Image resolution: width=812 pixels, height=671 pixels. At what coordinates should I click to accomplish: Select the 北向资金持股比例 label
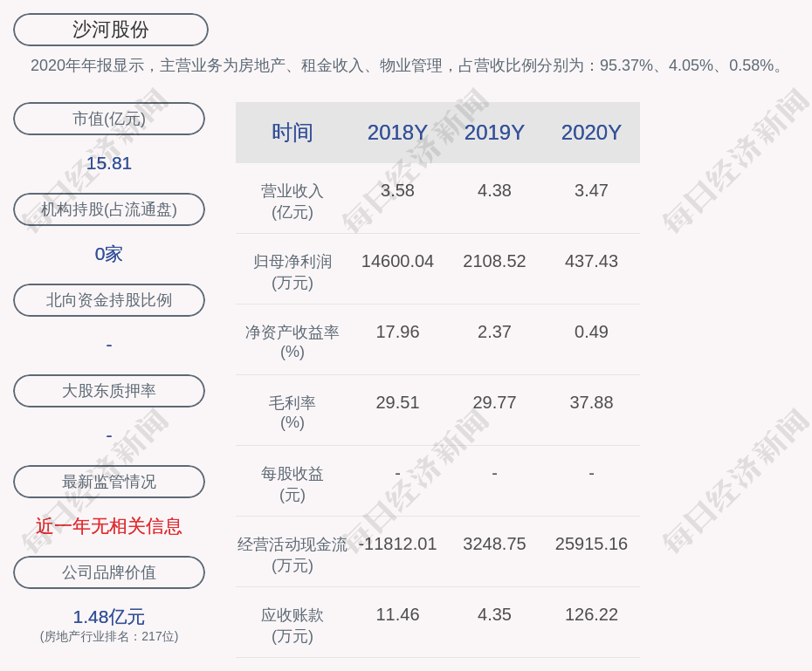click(108, 300)
